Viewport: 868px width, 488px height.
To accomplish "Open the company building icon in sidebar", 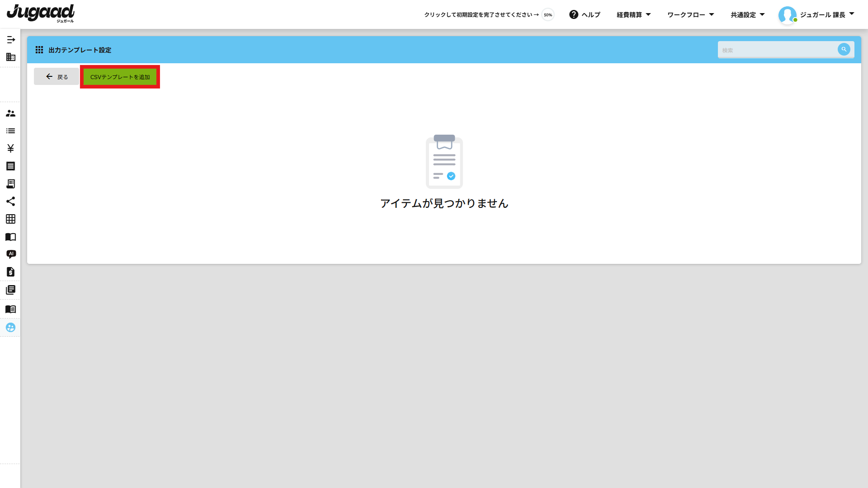I will point(11,57).
